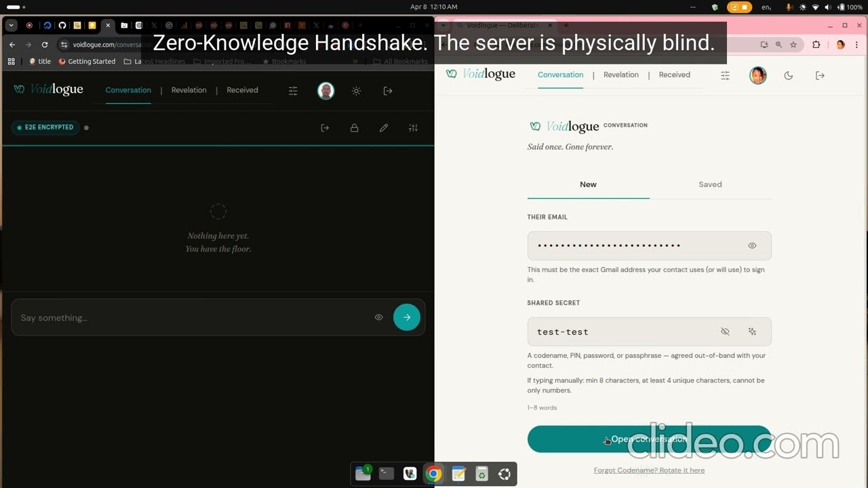
Task: Open the title bookmark
Action: coord(39,61)
